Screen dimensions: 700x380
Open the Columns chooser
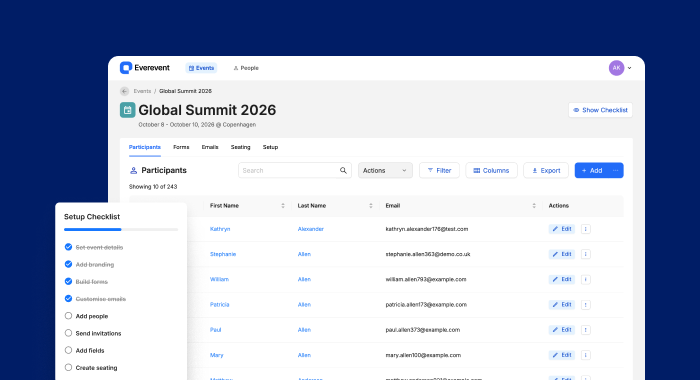coord(492,170)
